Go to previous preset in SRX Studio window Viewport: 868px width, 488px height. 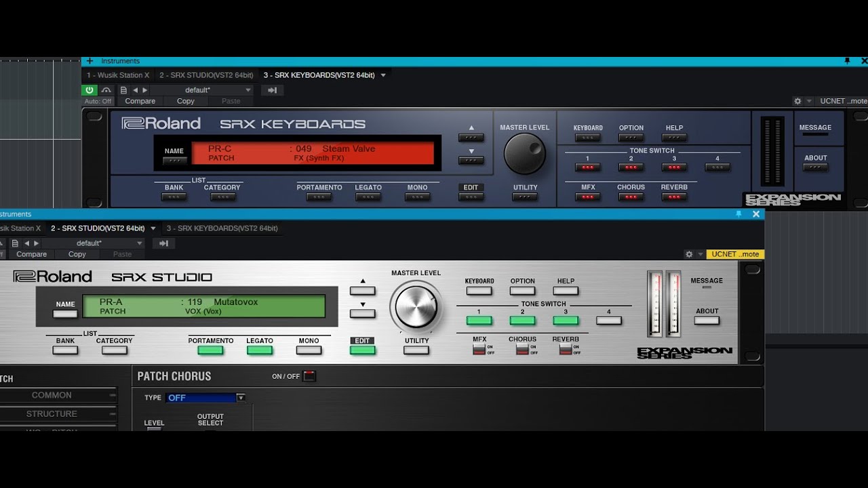[26, 243]
